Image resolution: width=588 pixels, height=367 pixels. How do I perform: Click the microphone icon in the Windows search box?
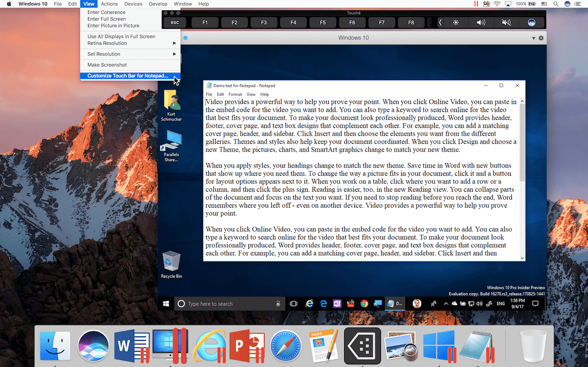(278, 304)
